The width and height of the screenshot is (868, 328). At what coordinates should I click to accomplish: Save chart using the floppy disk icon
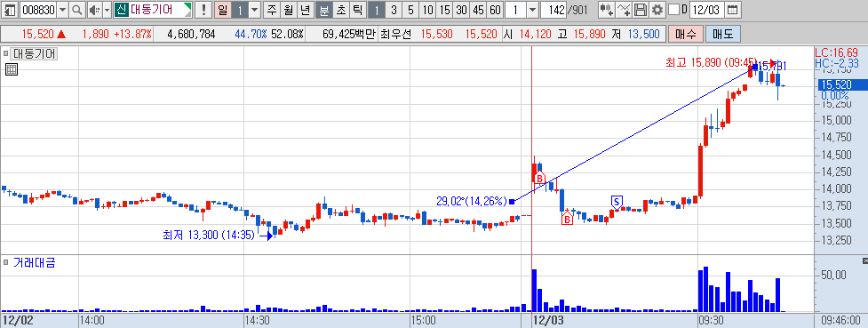(640, 10)
